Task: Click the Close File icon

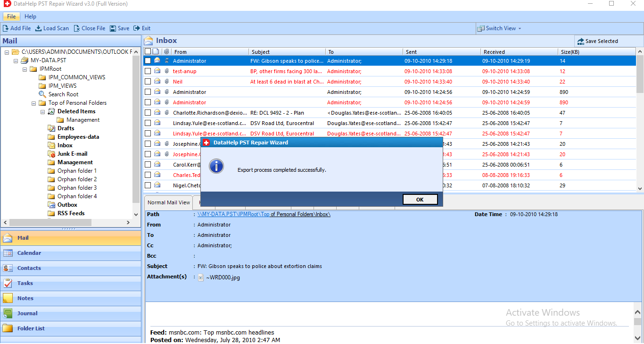Action: (x=89, y=28)
